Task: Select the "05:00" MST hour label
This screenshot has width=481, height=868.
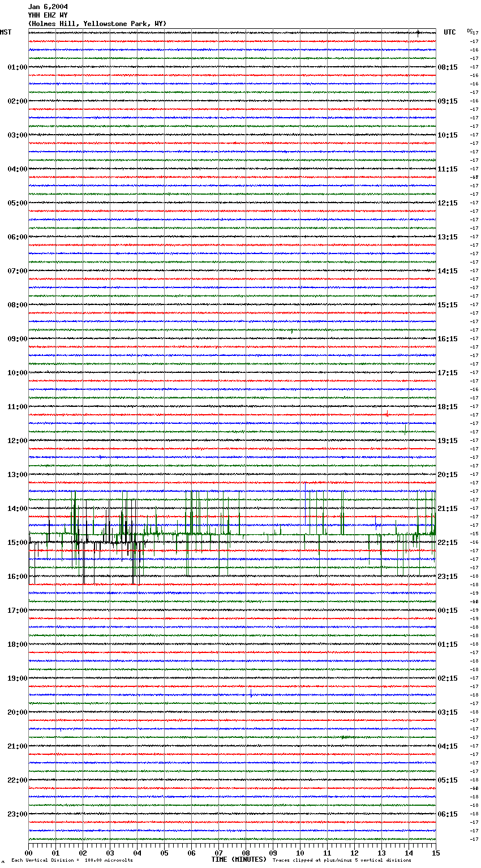Action: (18, 203)
